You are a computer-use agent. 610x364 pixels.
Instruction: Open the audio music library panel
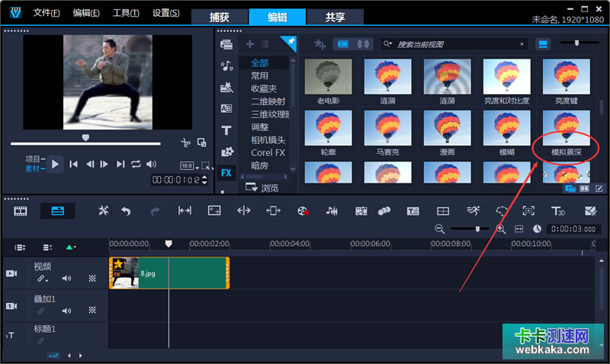click(226, 66)
